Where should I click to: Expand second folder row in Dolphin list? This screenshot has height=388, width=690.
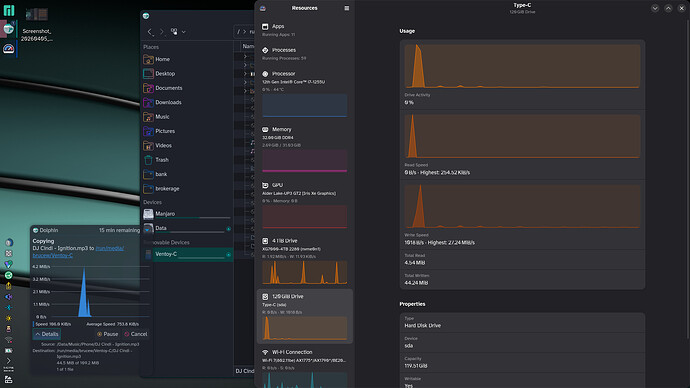tap(246, 65)
